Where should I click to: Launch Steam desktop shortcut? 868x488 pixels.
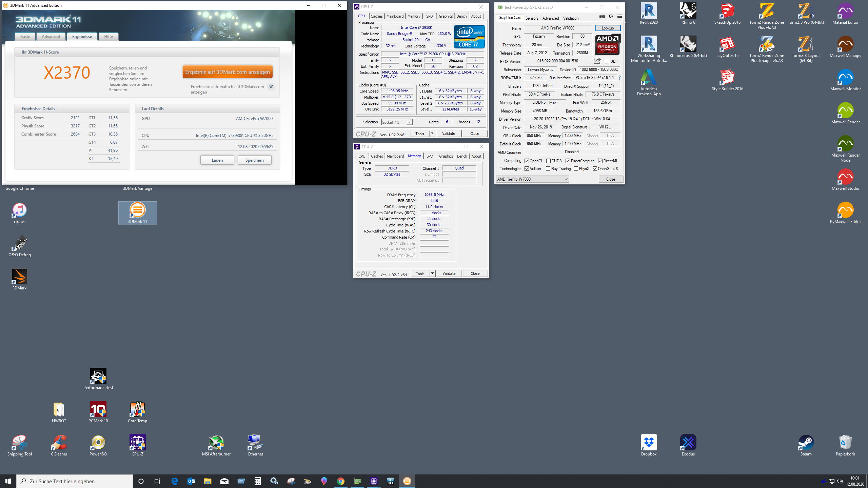click(806, 445)
